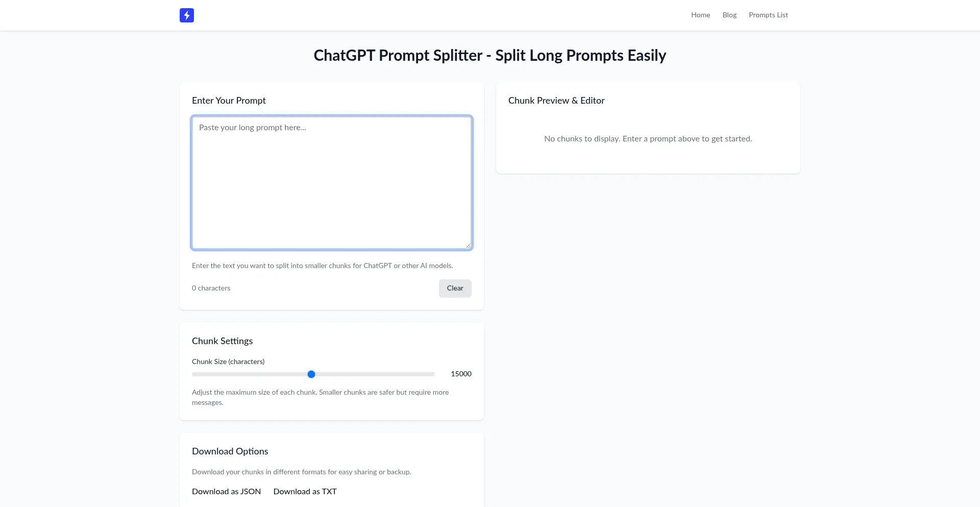This screenshot has height=507, width=980.
Task: Click the Chunk Preview & Editor heading
Action: [x=556, y=101]
